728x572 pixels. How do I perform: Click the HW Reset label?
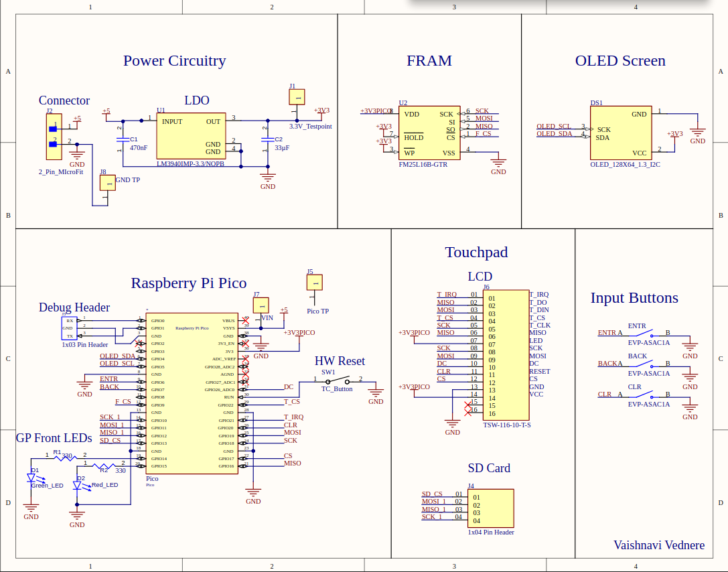coord(340,361)
